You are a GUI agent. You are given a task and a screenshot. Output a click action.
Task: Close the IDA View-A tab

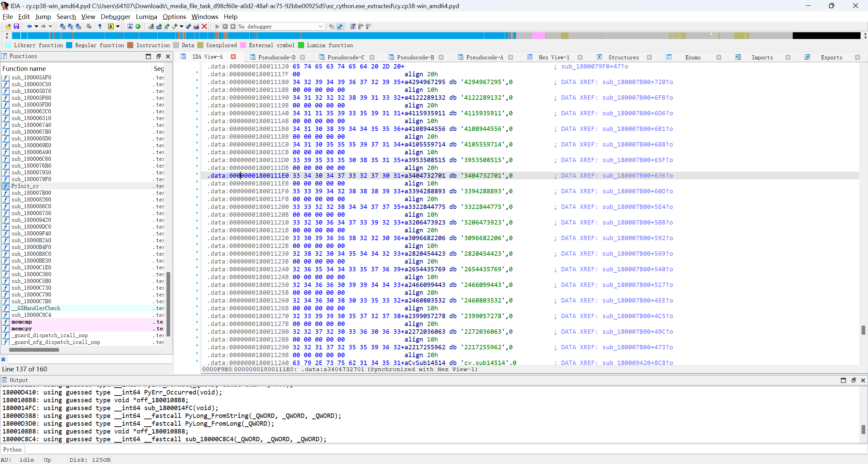click(233, 57)
